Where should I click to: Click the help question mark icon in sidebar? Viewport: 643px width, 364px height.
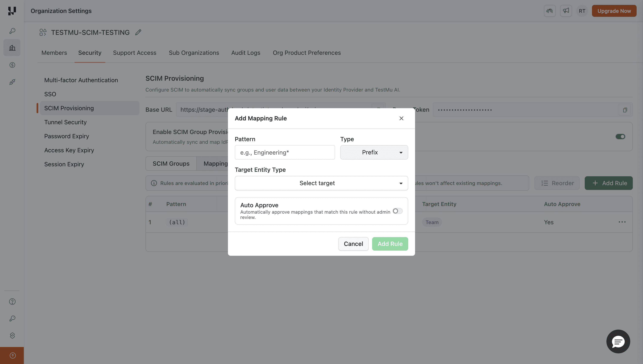pyautogui.click(x=12, y=302)
